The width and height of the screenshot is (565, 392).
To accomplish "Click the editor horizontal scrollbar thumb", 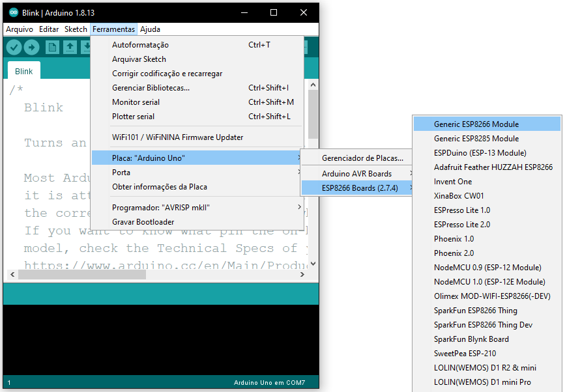I will pyautogui.click(x=82, y=275).
